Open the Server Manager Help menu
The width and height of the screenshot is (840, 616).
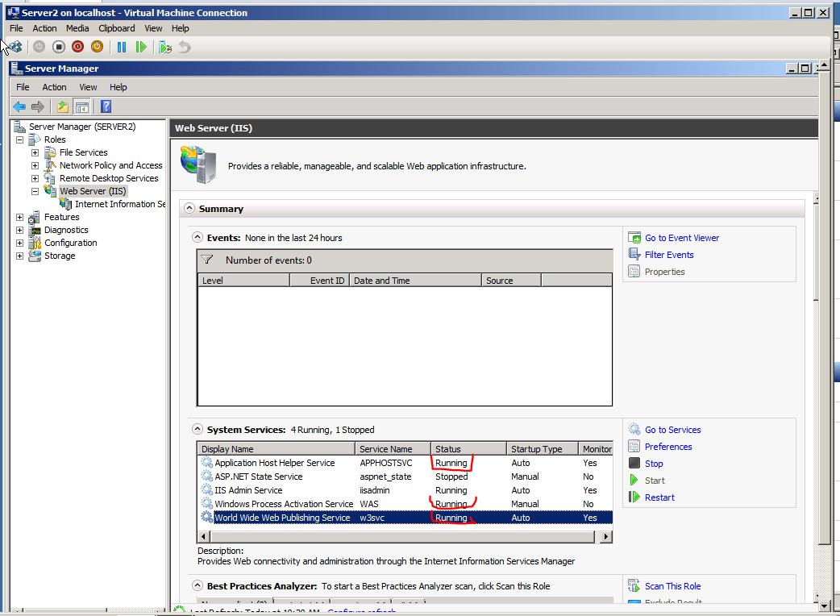[x=119, y=87]
